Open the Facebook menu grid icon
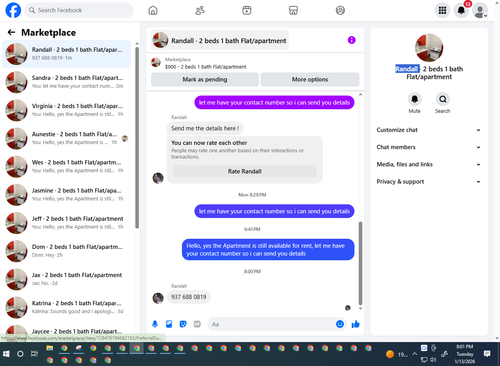Viewport: 500px width, 366px height. (442, 10)
